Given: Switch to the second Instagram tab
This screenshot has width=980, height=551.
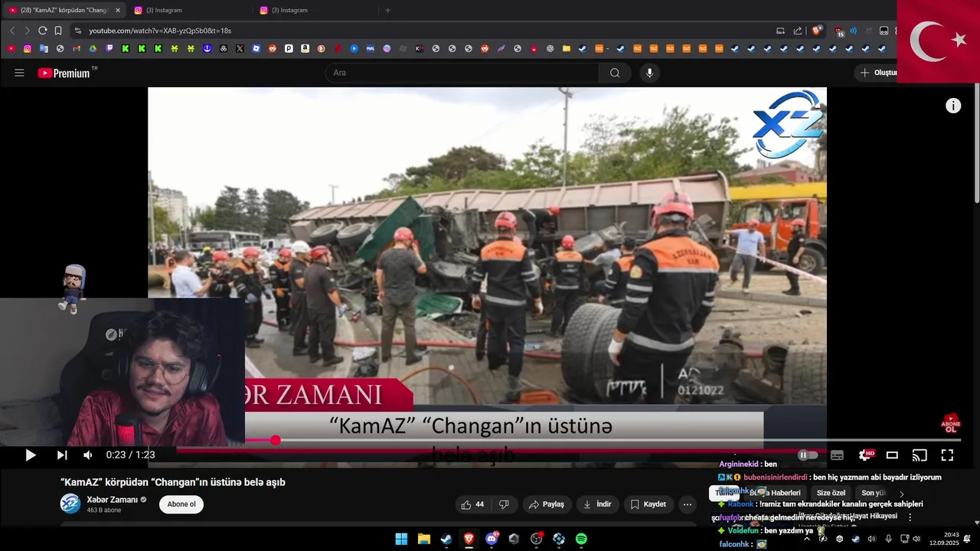Looking at the screenshot, I should (315, 10).
